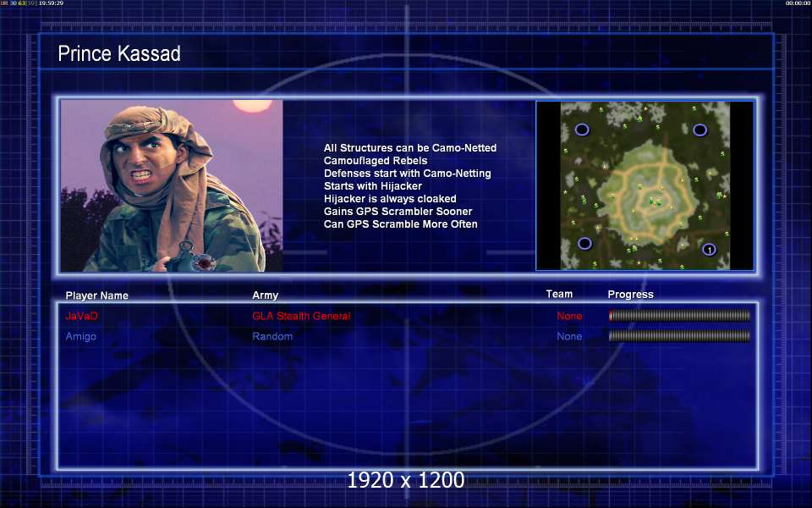Image resolution: width=812 pixels, height=508 pixels.
Task: Select the upper-right start position circle on minimap
Action: pos(700,130)
